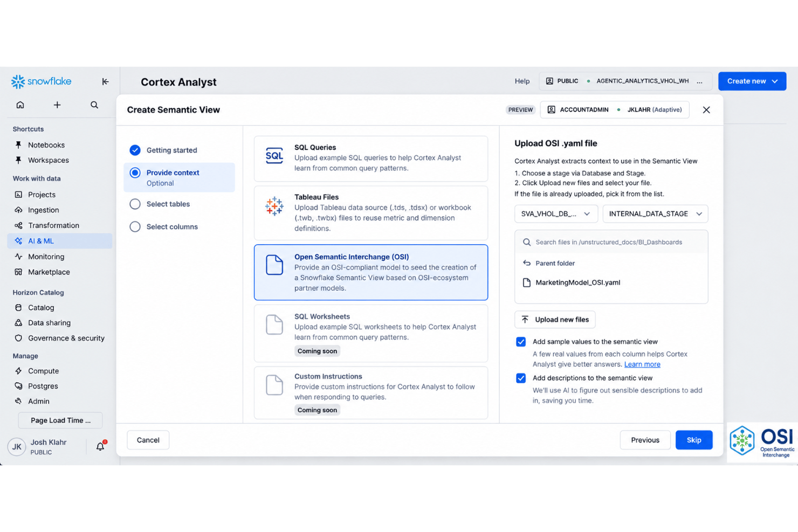Viewport: 798px width, 532px height.
Task: Cancel the semantic view creation
Action: coord(148,440)
